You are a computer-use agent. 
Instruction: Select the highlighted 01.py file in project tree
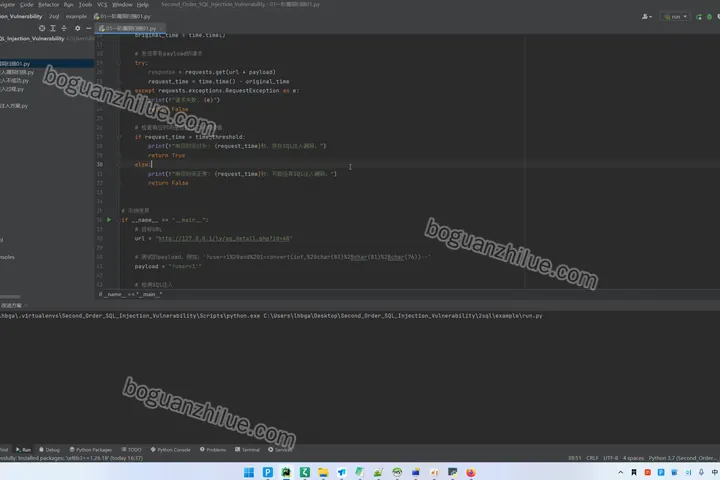pos(46,63)
